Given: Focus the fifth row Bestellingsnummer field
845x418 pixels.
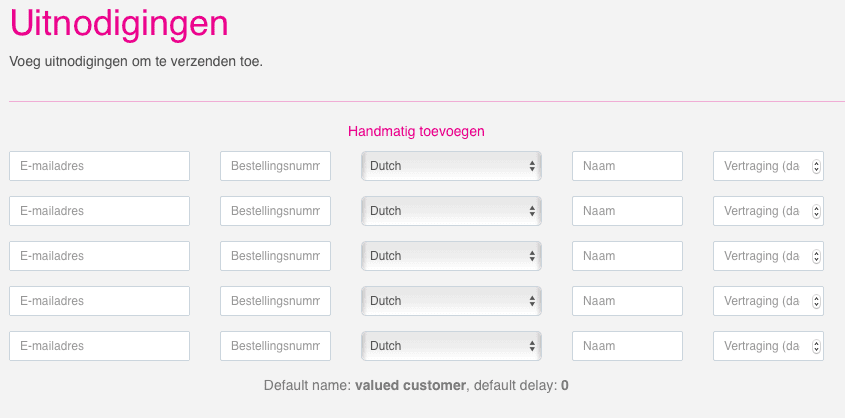Looking at the screenshot, I should [275, 346].
